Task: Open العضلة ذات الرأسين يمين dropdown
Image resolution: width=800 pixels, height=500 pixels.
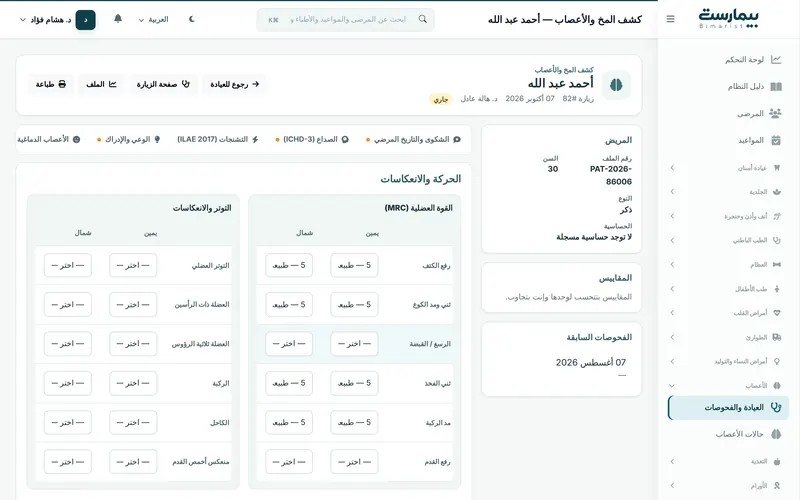Action: tap(133, 305)
